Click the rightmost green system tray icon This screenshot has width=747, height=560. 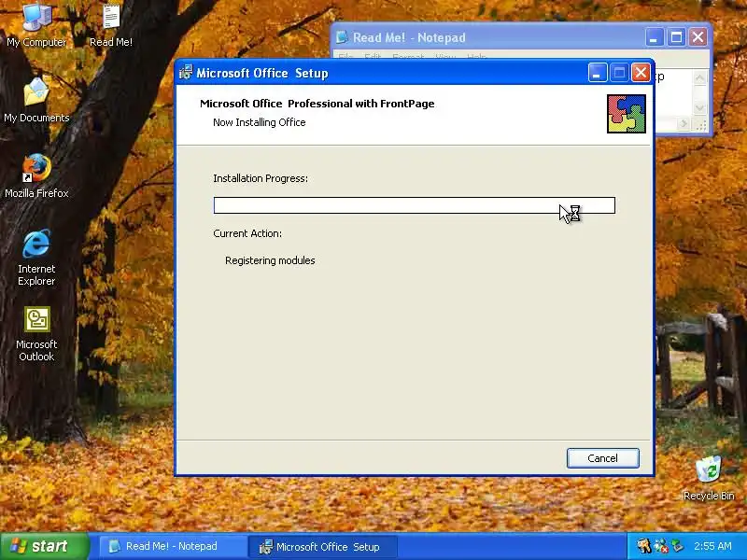pyautogui.click(x=677, y=546)
